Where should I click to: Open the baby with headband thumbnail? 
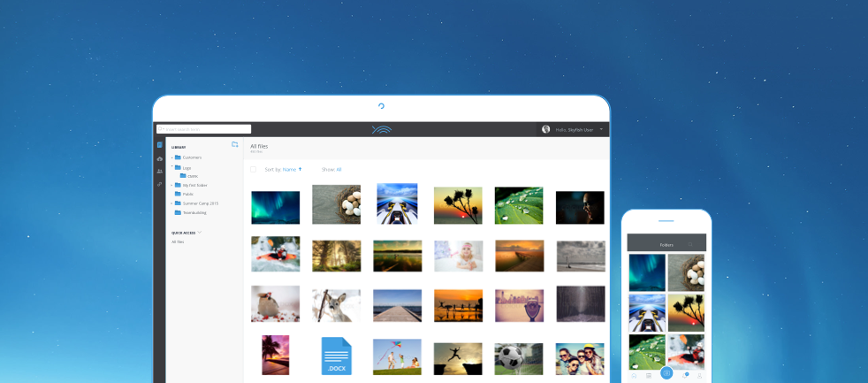coord(459,257)
